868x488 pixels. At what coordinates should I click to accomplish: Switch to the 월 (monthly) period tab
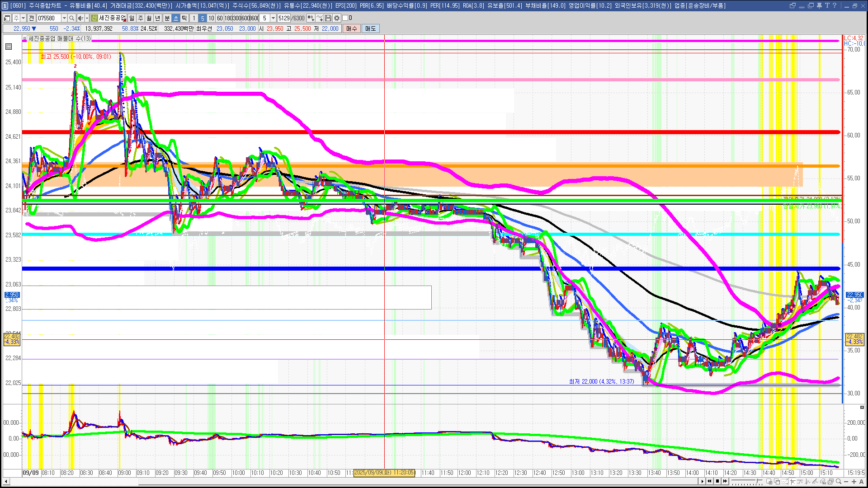point(149,18)
